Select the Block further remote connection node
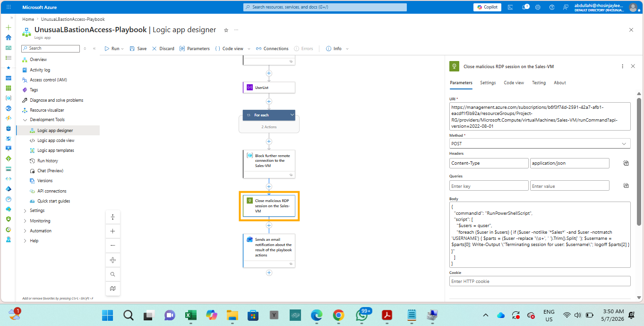 coord(269,164)
